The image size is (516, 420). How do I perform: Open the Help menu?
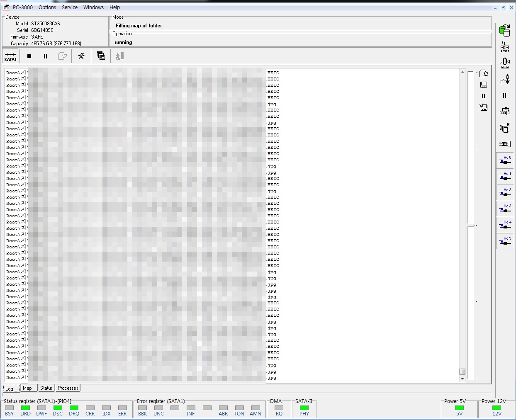[x=114, y=7]
